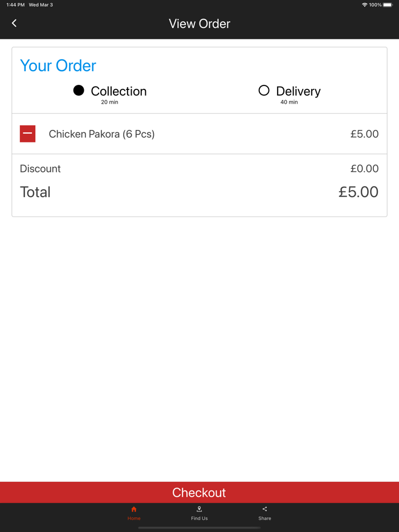Tap the battery indicator icon
The height and width of the screenshot is (532, 399).
click(x=388, y=5)
